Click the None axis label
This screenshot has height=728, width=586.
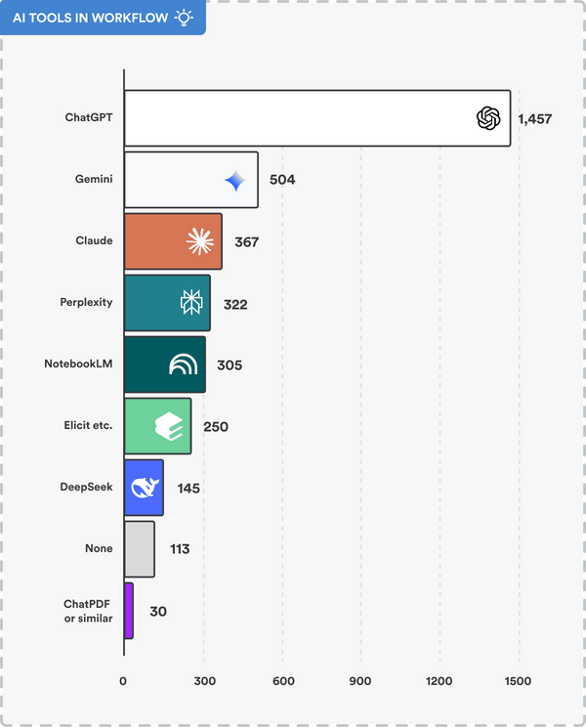pos(99,548)
